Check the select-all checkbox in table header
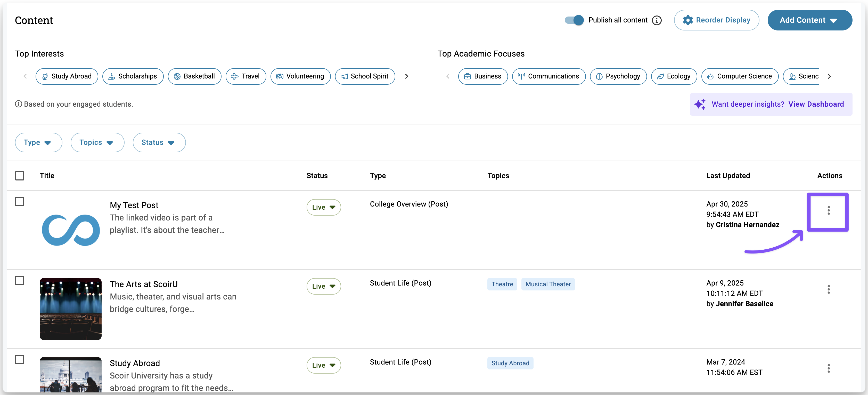Screen dimensions: 868x395 [x=20, y=176]
